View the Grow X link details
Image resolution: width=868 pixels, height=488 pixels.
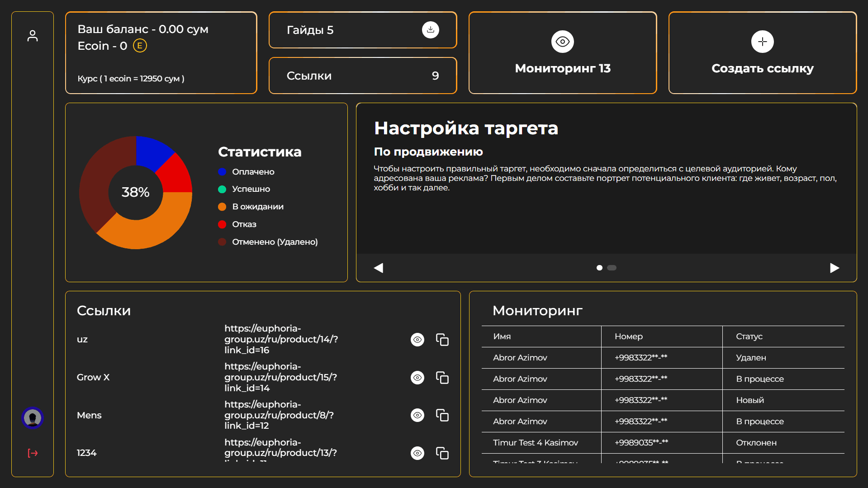(x=417, y=378)
